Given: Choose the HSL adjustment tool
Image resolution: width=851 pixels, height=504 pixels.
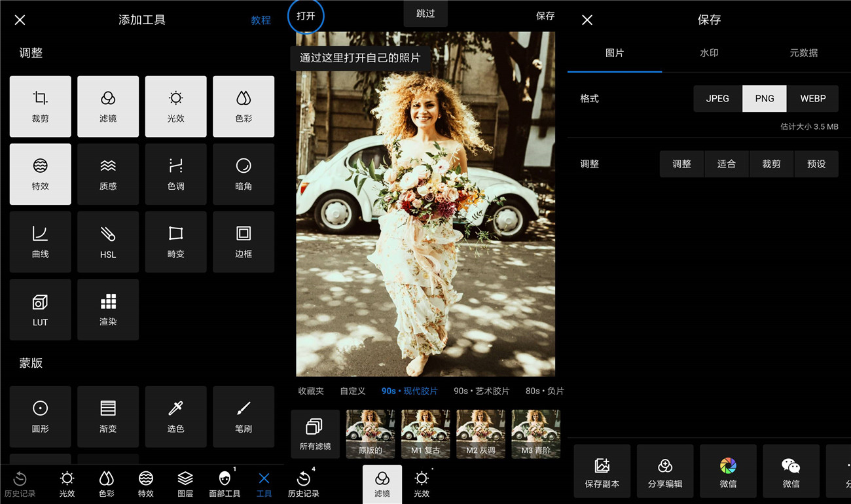Looking at the screenshot, I should click(108, 242).
